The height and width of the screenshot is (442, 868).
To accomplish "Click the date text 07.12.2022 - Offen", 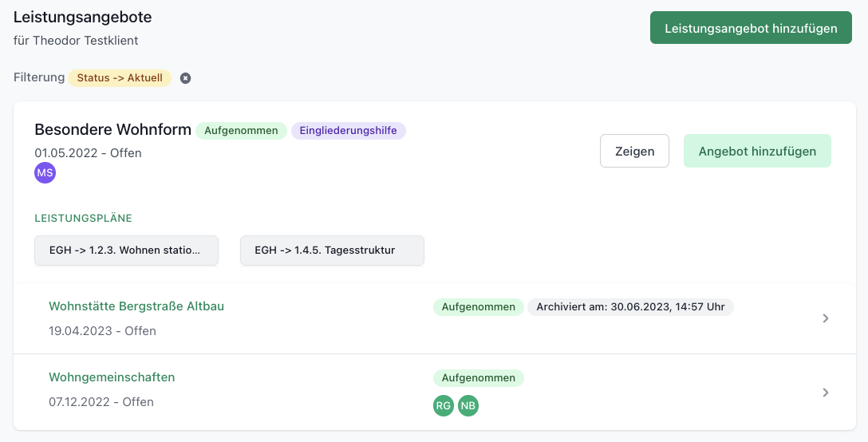I will 101,401.
